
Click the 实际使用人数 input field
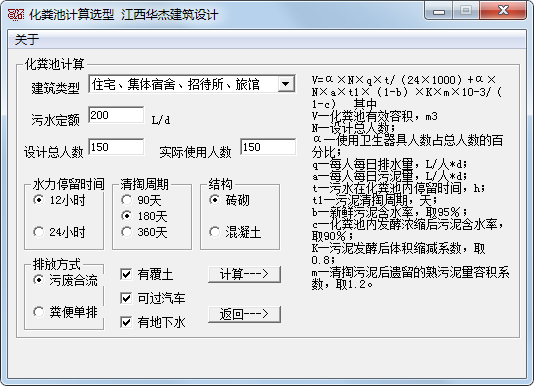click(268, 147)
